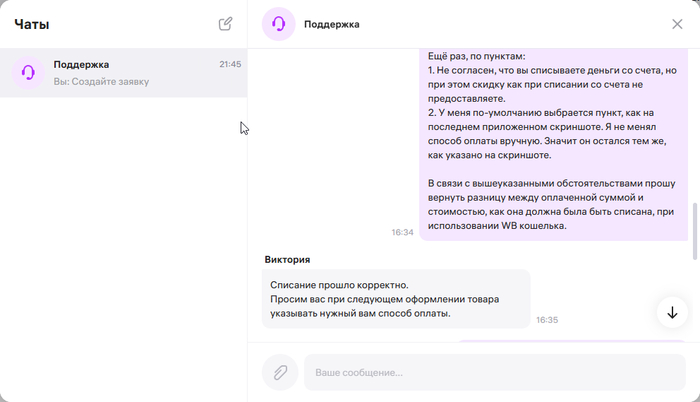700x402 pixels.
Task: Click the 16:34 message timestamp
Action: (x=402, y=232)
